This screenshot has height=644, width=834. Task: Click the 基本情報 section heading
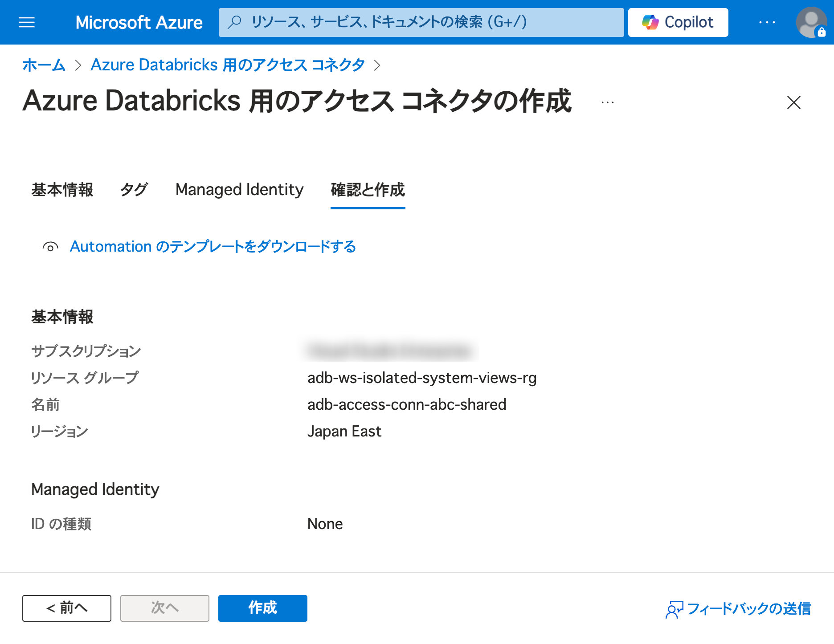[x=62, y=317]
